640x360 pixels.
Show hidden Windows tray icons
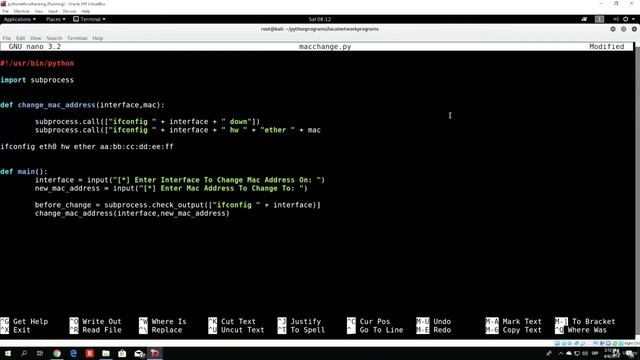[x=561, y=353]
